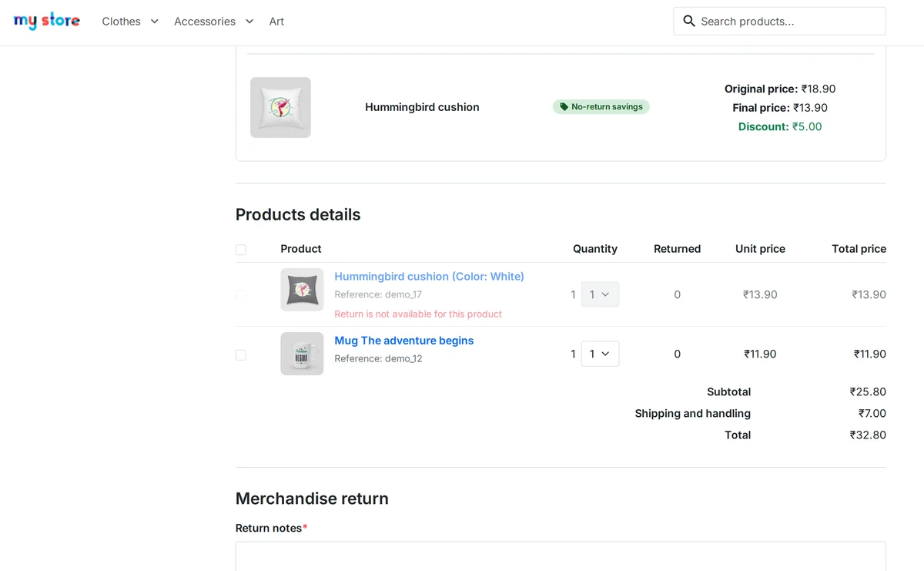
Task: Click the Unit price column header
Action: (x=760, y=249)
